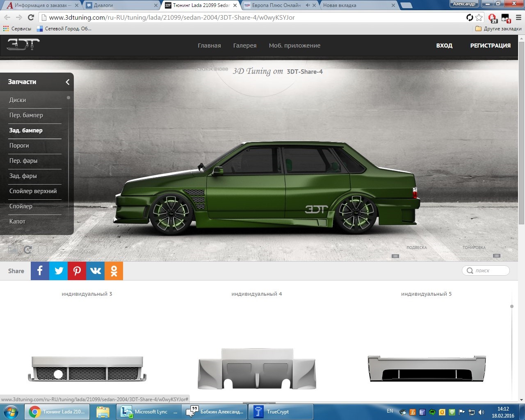Select Зад. бампер in the parts list

pyautogui.click(x=26, y=130)
